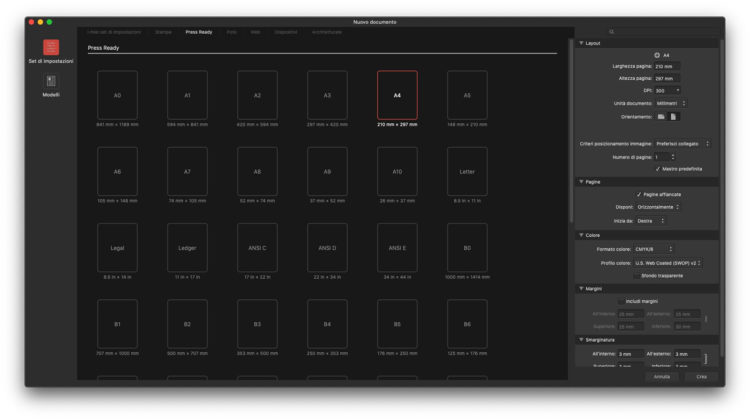Collapse the Margini section
Viewport: 750px width, 420px height.
(581, 288)
